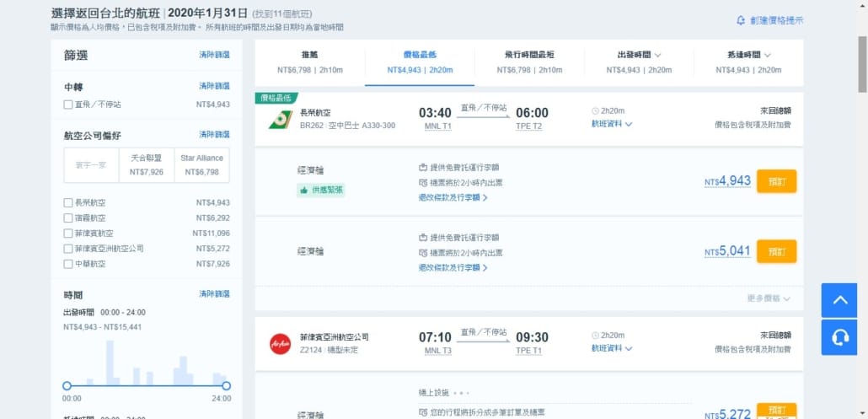Open the departure time sort dropdown
Viewport: 868px width, 419px height.
coord(639,62)
